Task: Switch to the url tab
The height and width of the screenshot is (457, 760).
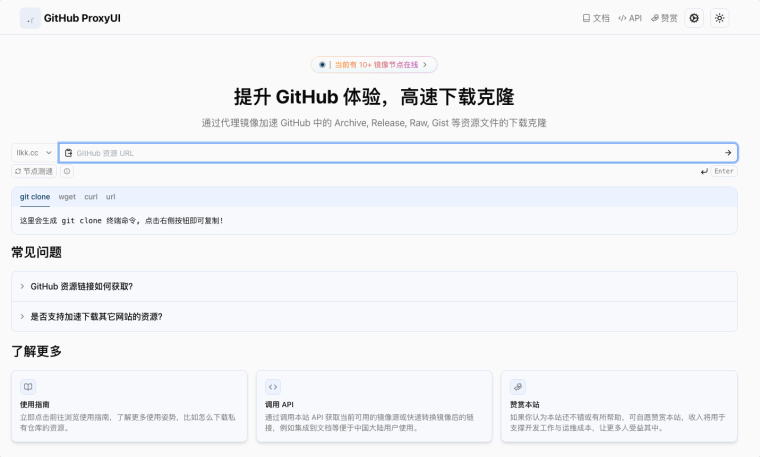Action: click(x=111, y=197)
